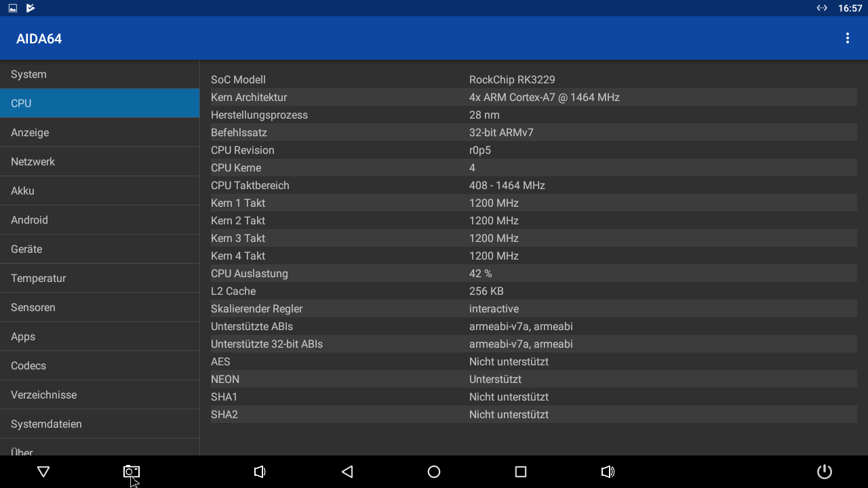Select the NEON row label
This screenshot has height=488, width=868.
tap(225, 380)
